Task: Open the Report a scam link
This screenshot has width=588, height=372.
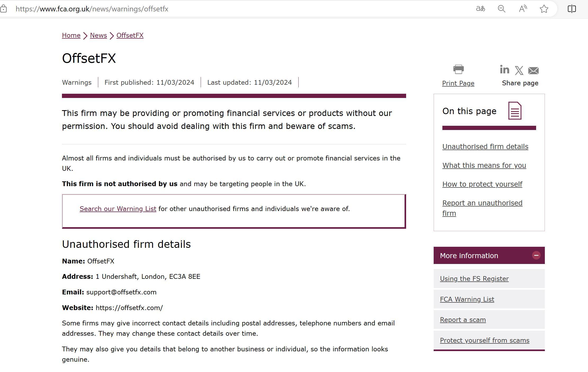Action: point(463,320)
